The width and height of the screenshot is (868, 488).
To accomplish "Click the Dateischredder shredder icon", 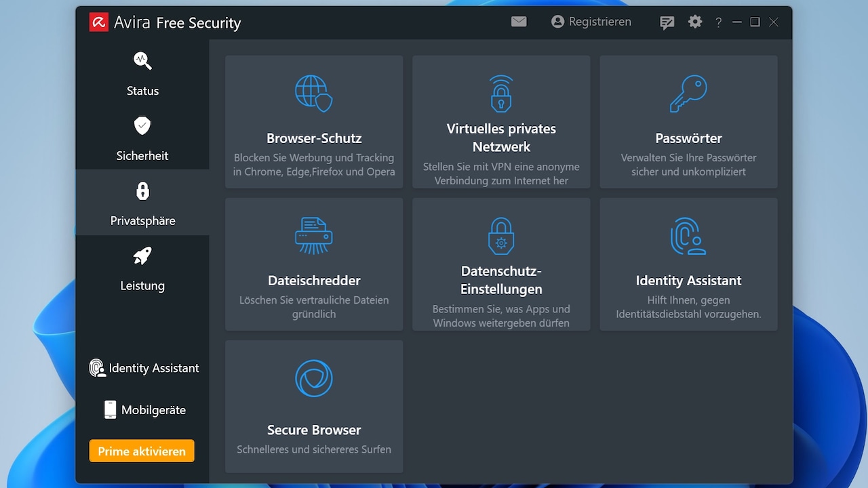I will (314, 235).
